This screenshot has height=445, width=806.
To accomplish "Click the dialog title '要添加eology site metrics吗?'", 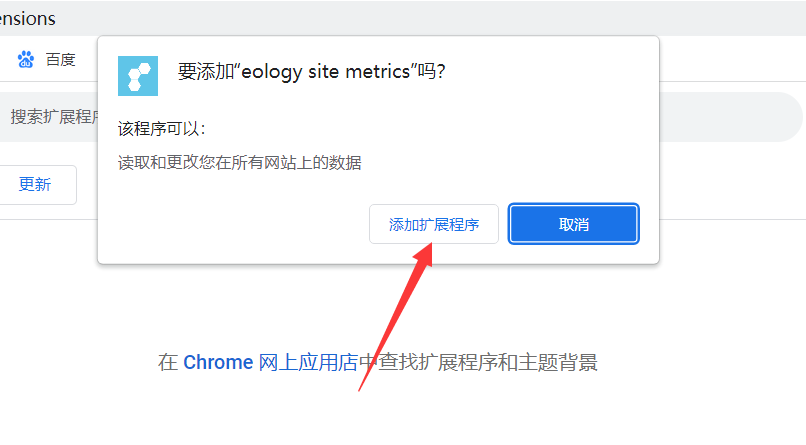I will click(x=311, y=72).
